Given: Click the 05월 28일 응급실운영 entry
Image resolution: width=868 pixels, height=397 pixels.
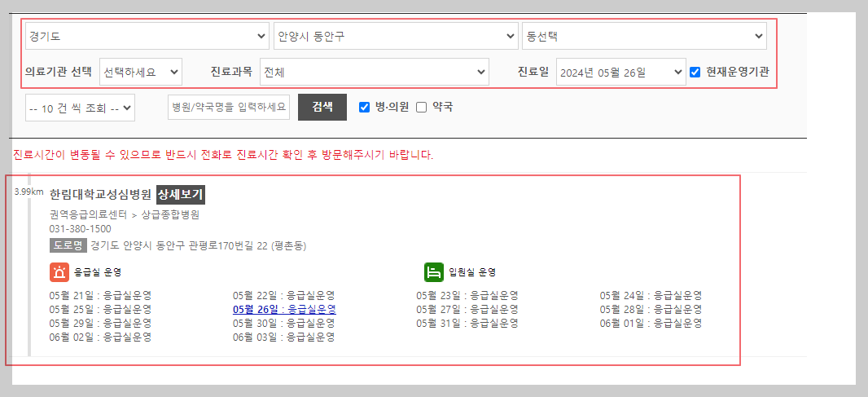Looking at the screenshot, I should [x=651, y=310].
